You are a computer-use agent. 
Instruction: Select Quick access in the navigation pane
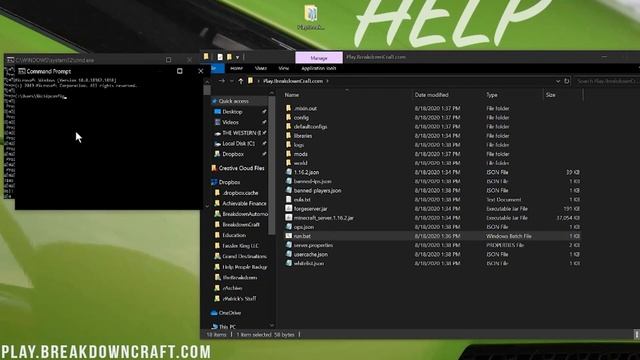(x=233, y=101)
